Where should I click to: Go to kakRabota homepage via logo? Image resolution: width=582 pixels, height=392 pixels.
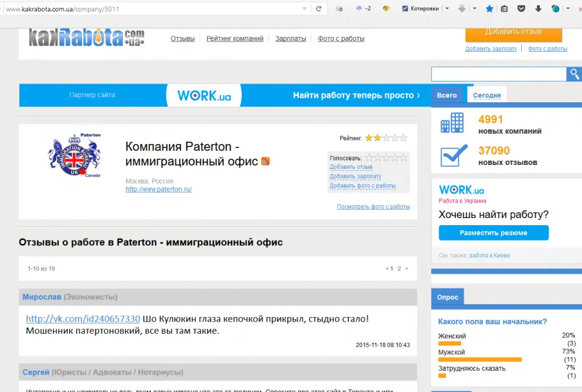[x=87, y=38]
